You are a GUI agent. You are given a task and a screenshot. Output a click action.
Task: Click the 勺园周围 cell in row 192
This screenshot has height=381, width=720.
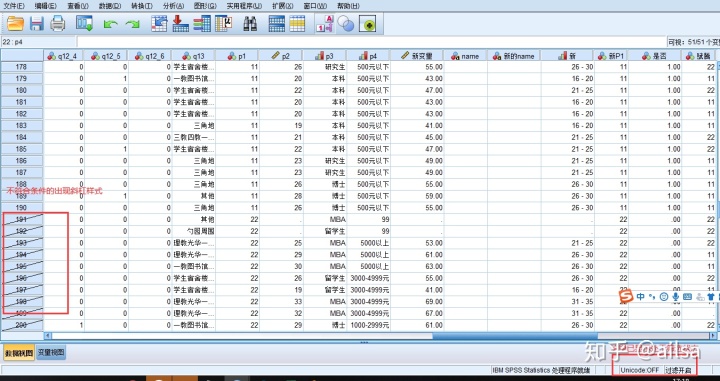point(193,231)
